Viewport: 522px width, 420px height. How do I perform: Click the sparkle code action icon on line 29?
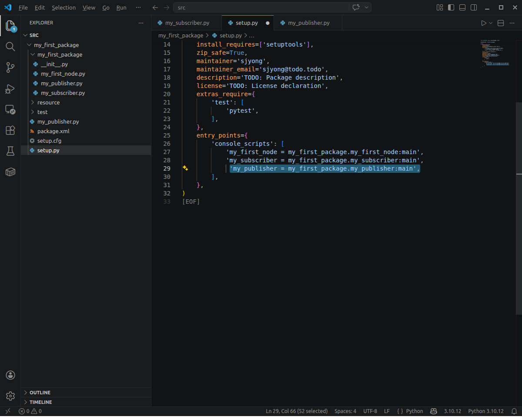[185, 168]
